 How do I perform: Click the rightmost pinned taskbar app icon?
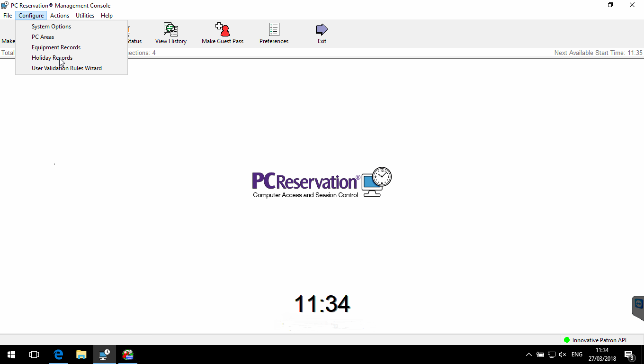click(128, 355)
